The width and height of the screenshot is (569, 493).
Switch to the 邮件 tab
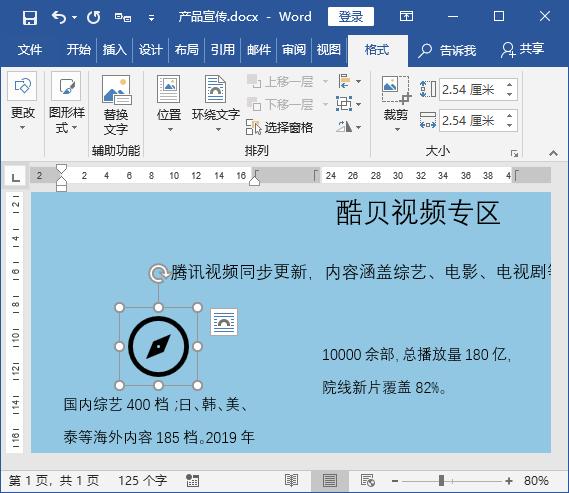point(259,49)
